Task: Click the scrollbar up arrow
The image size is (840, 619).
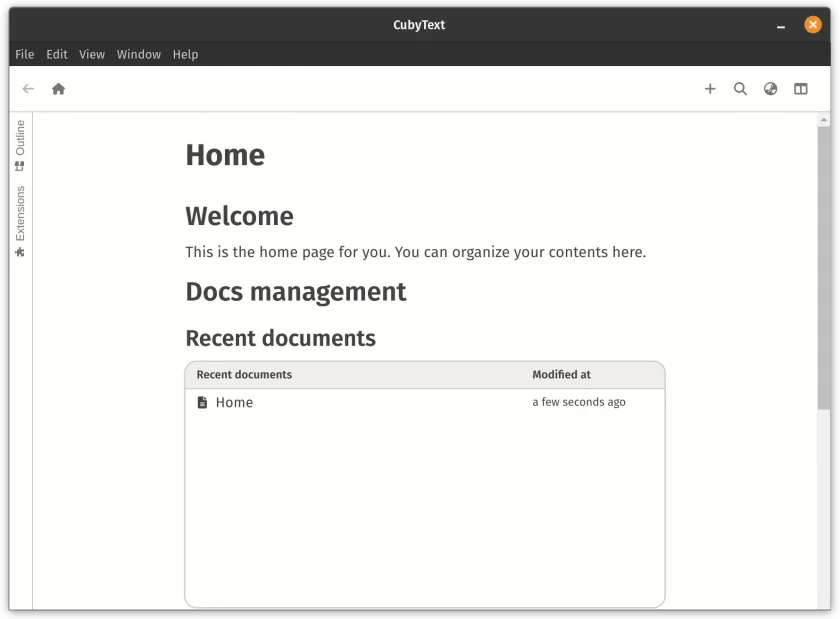Action: [x=823, y=120]
